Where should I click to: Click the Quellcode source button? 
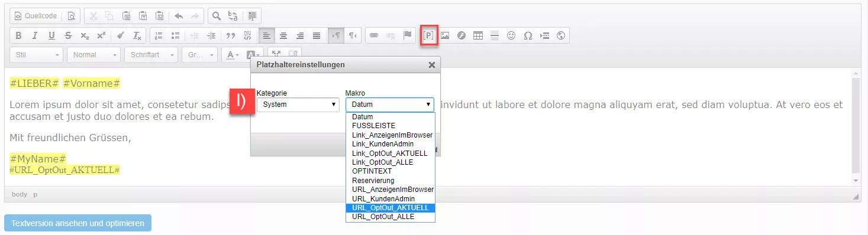35,16
